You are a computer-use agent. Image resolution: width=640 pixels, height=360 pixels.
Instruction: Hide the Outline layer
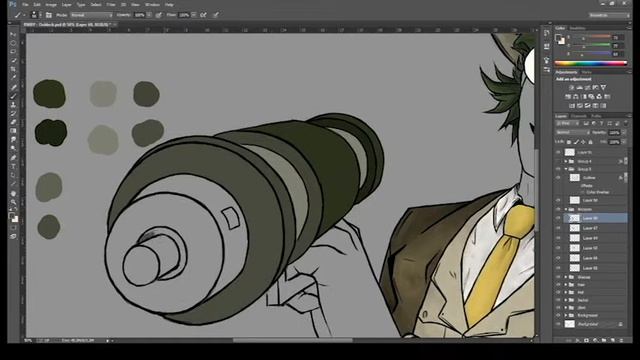pos(558,178)
